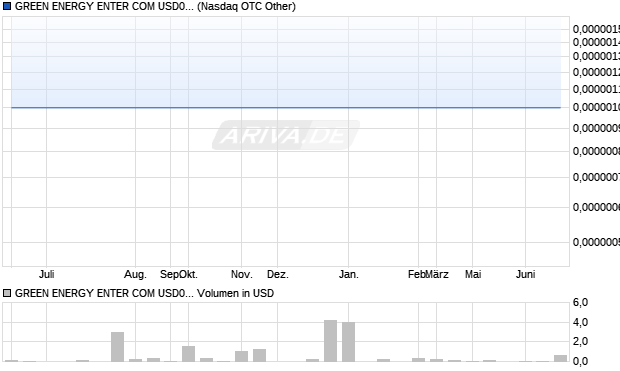Select the 'Jan.' month label
Screen dimensions: 620x371
[x=349, y=274]
